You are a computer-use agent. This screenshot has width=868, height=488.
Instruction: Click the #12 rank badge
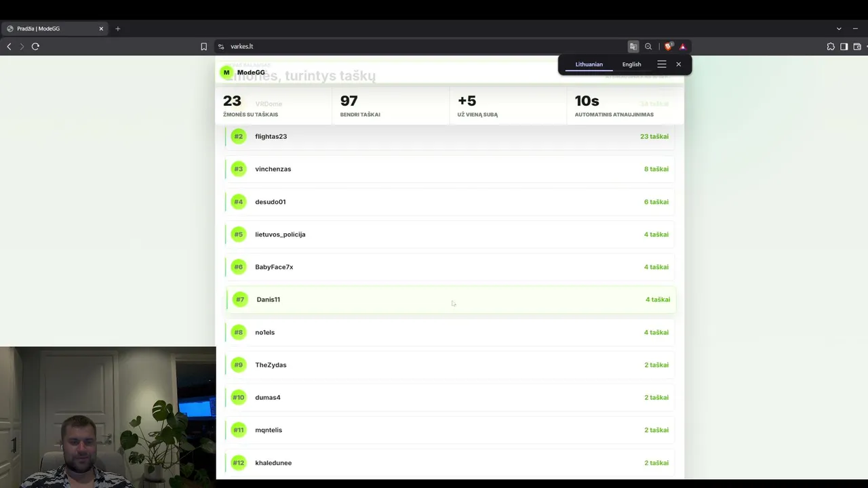click(238, 463)
